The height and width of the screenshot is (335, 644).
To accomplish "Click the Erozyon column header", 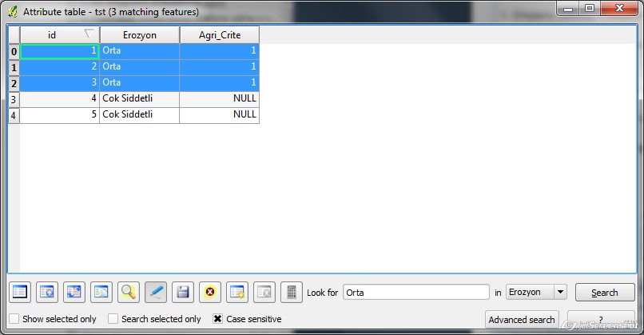I will click(x=140, y=35).
